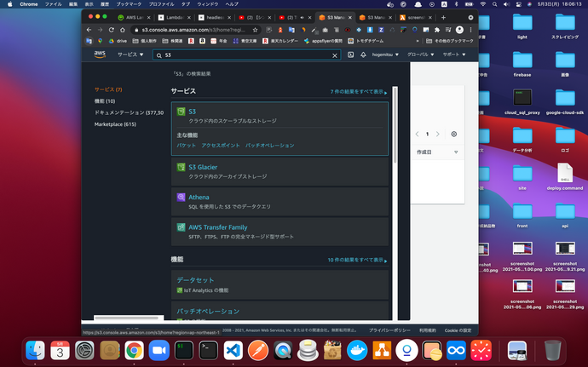Open the AWS notifications bell
The height and width of the screenshot is (367, 588).
363,54
